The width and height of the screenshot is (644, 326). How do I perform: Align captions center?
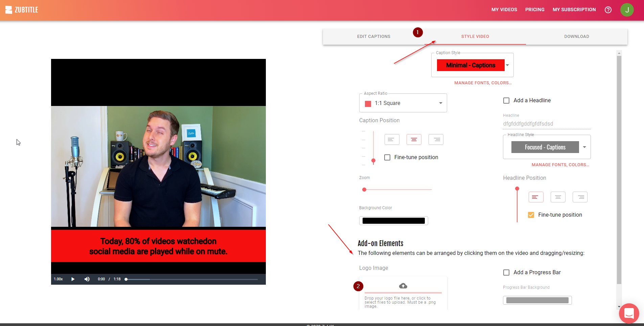pos(414,139)
